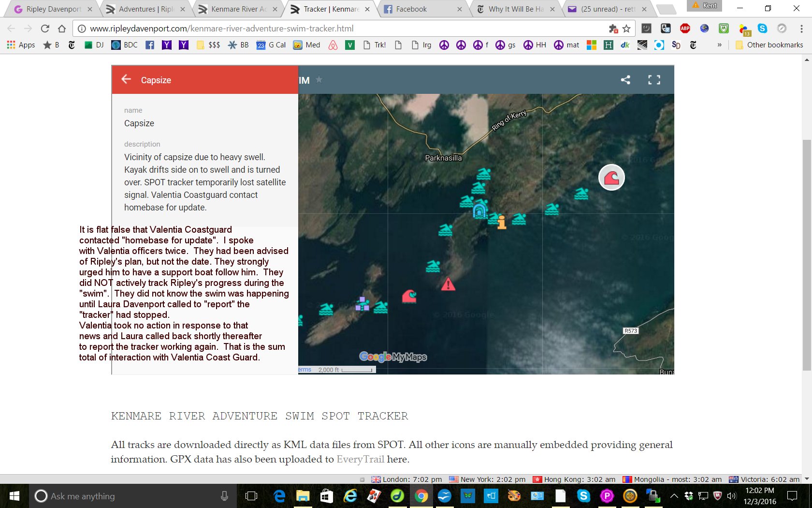Click the EveryTrail link
Screen dimensions: 812x508
[x=360, y=459]
